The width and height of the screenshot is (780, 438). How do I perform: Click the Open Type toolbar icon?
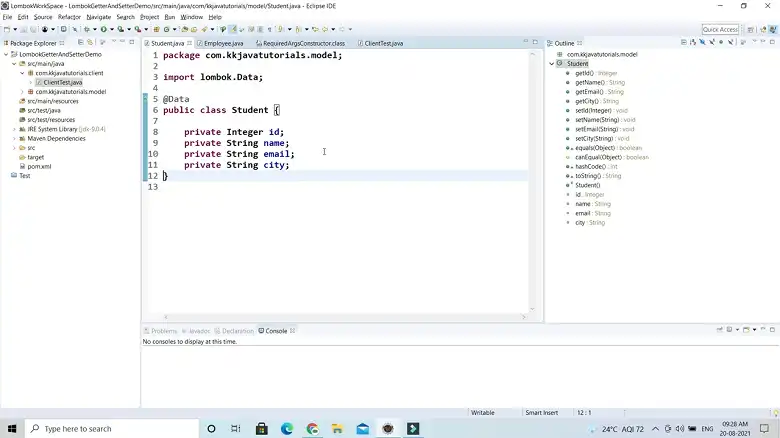point(184,29)
